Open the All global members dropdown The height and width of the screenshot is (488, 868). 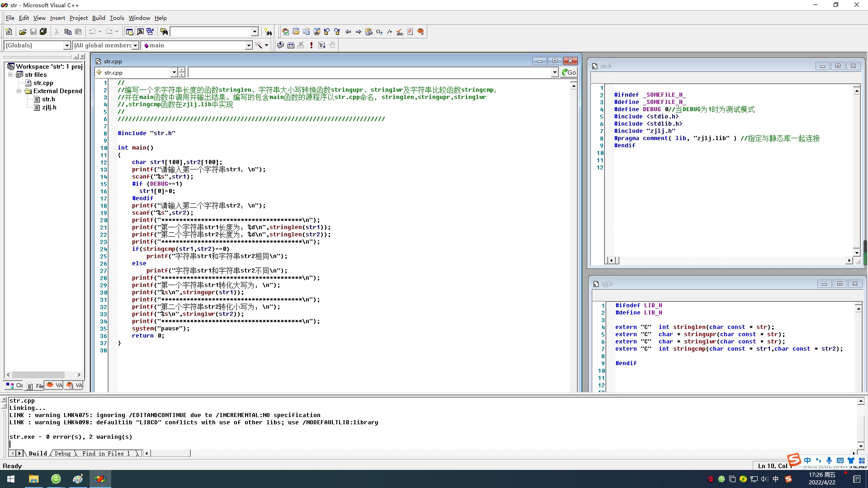[135, 45]
